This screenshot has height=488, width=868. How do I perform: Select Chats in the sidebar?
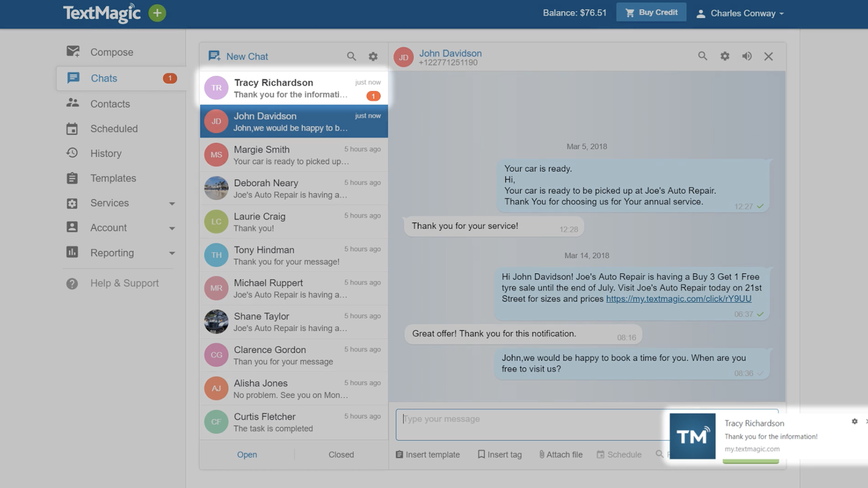click(x=104, y=78)
